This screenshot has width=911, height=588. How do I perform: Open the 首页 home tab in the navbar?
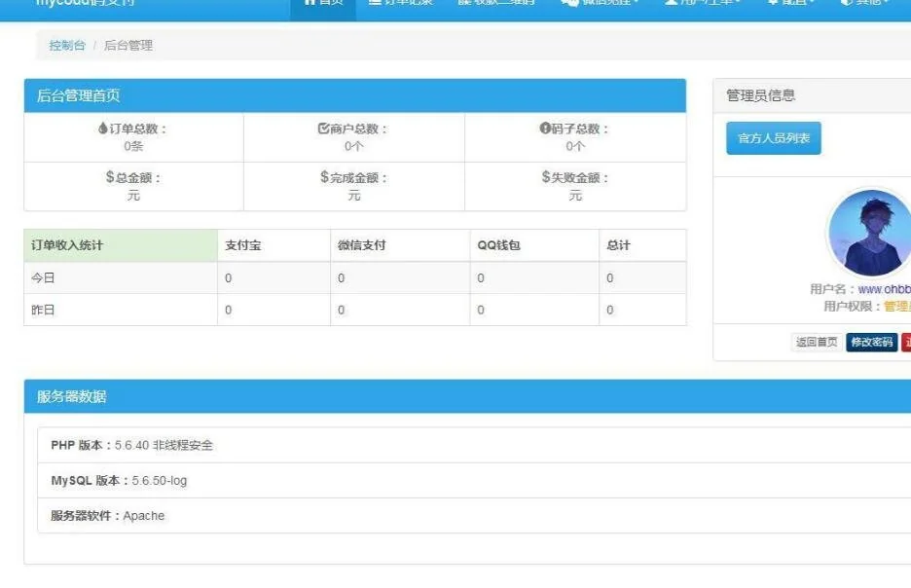(x=324, y=4)
